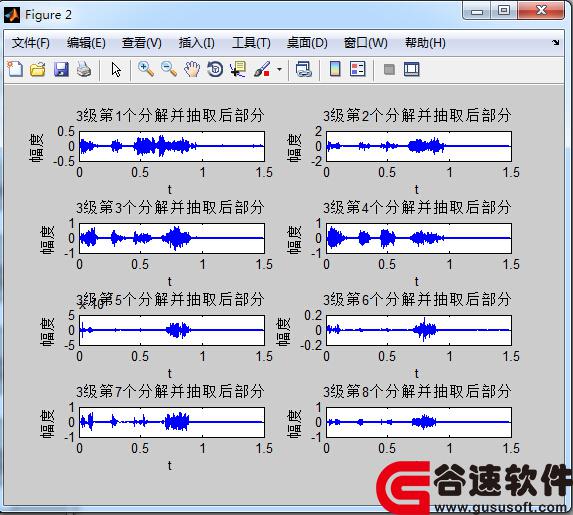
Task: Open the 工具(T) menu
Action: pos(251,43)
